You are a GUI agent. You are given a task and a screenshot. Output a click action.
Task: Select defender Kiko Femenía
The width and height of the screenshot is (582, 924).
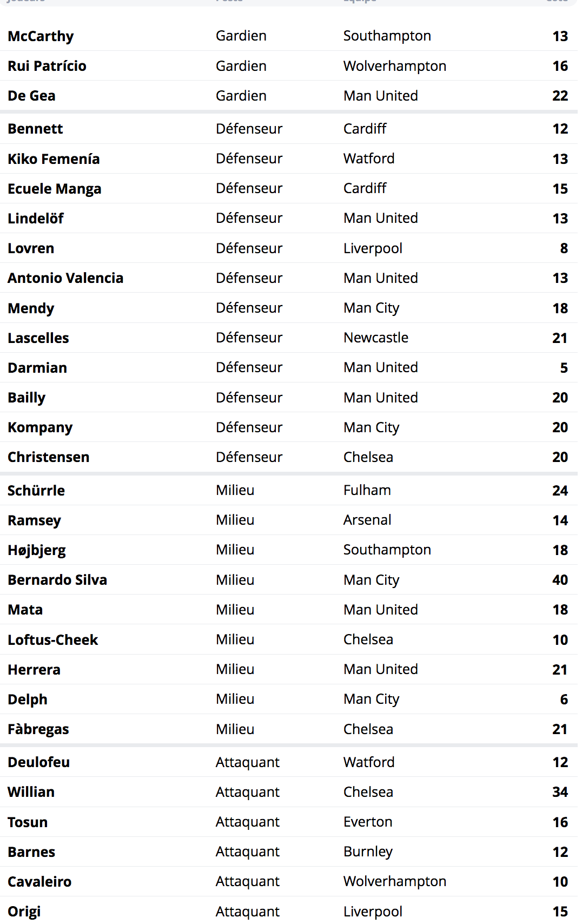point(289,159)
